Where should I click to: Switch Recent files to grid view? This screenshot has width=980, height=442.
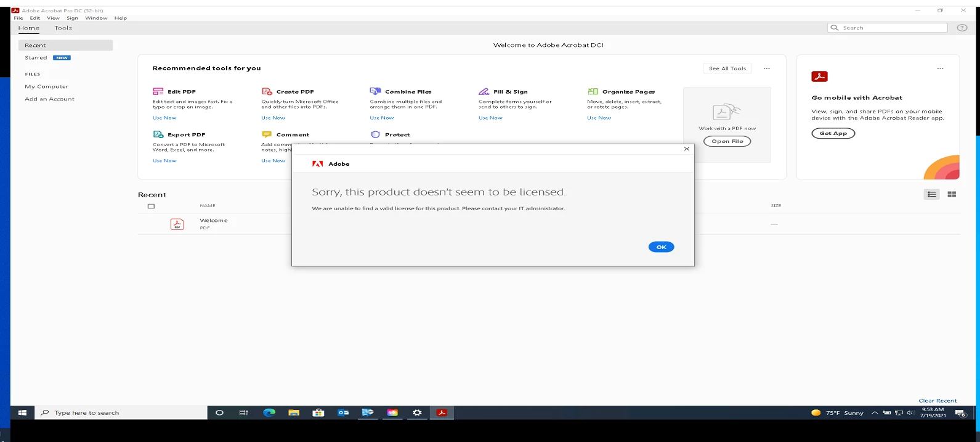point(952,194)
